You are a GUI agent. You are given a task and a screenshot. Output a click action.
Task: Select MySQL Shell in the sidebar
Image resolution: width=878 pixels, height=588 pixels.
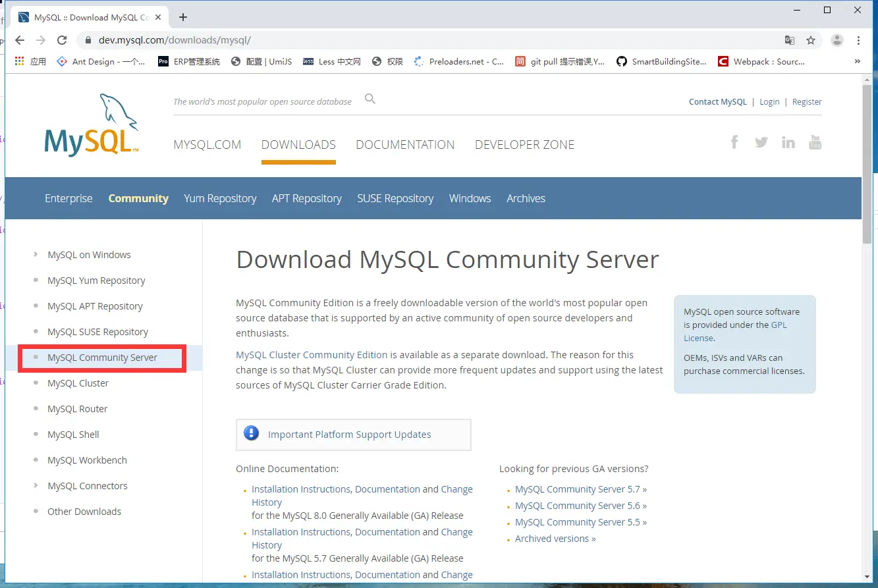click(x=73, y=435)
